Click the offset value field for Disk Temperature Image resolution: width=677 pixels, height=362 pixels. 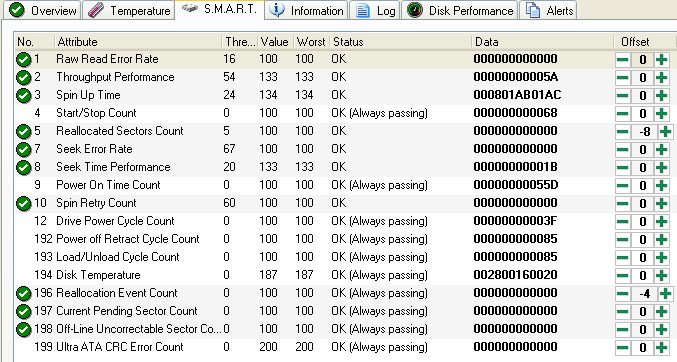pyautogui.click(x=642, y=276)
